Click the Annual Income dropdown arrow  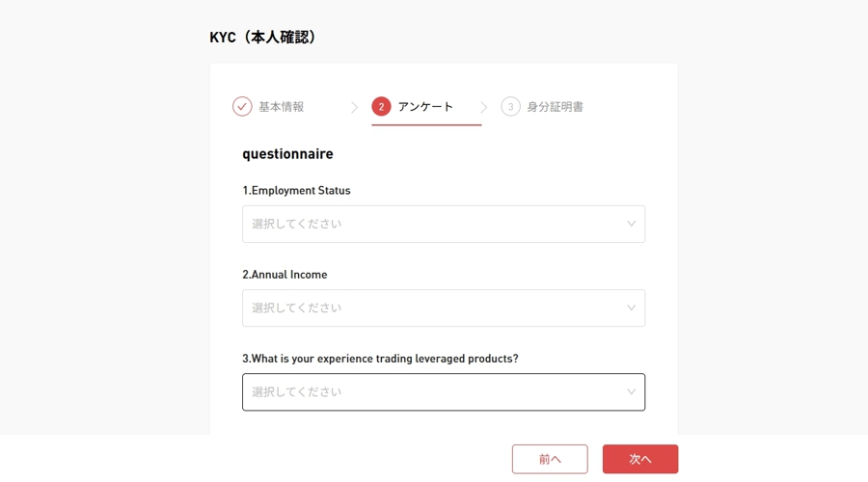(631, 308)
